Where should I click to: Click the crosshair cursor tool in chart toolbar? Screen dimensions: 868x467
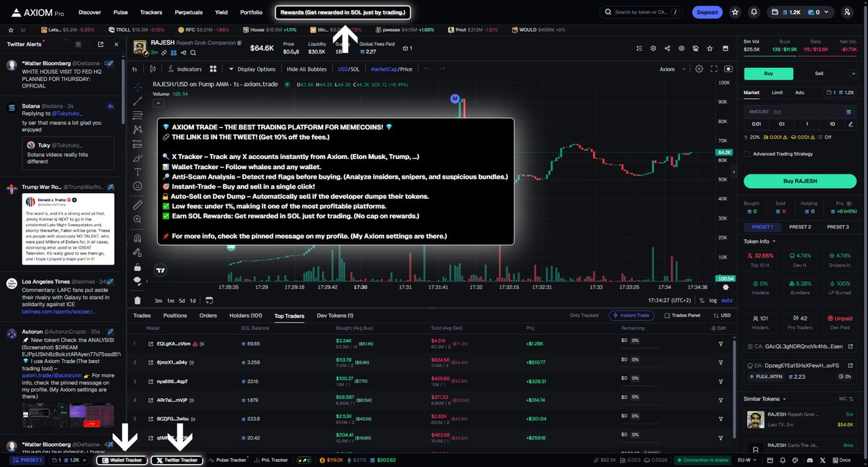tap(137, 87)
